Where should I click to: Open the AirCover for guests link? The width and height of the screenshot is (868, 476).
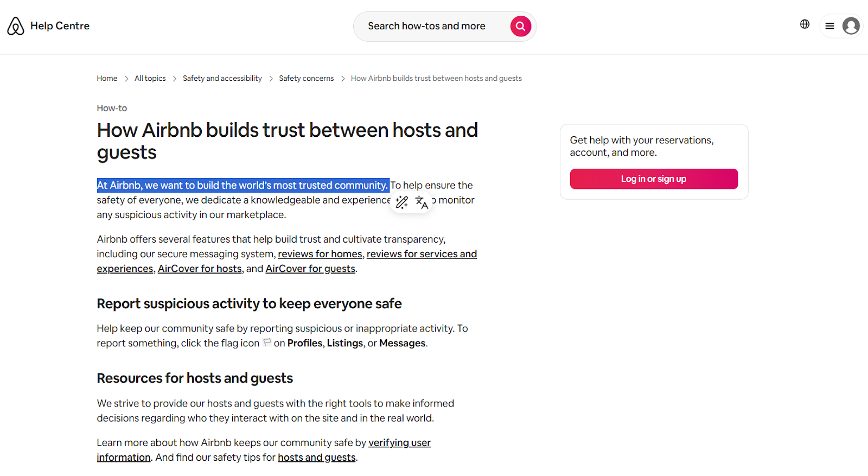click(310, 269)
